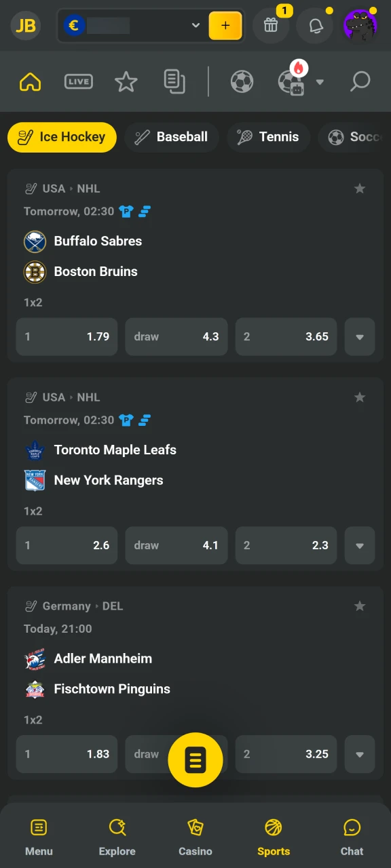Open the balance currency dropdown
This screenshot has width=391, height=868.
point(195,25)
